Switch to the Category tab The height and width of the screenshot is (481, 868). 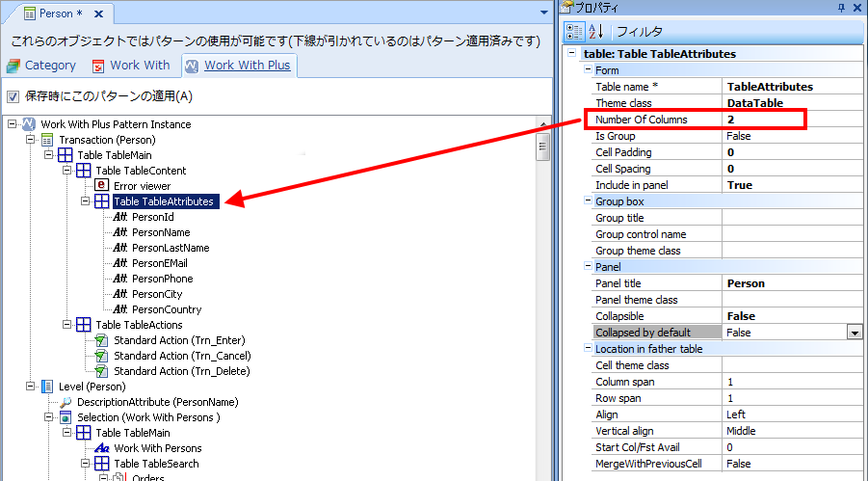(40, 66)
